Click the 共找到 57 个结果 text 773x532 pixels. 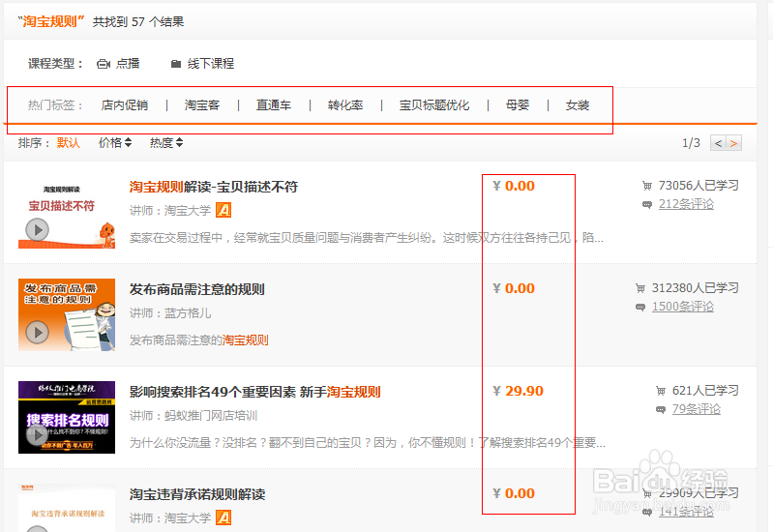(x=138, y=21)
